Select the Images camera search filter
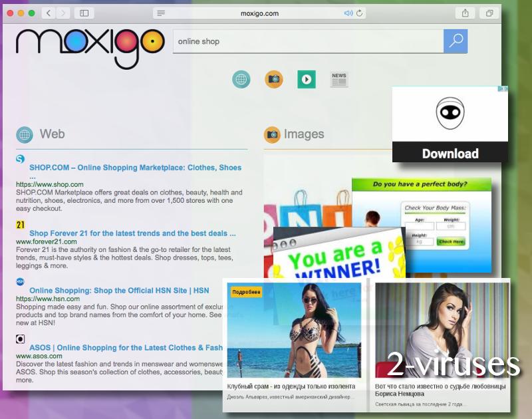Image resolution: width=532 pixels, height=419 pixels. 274,79
